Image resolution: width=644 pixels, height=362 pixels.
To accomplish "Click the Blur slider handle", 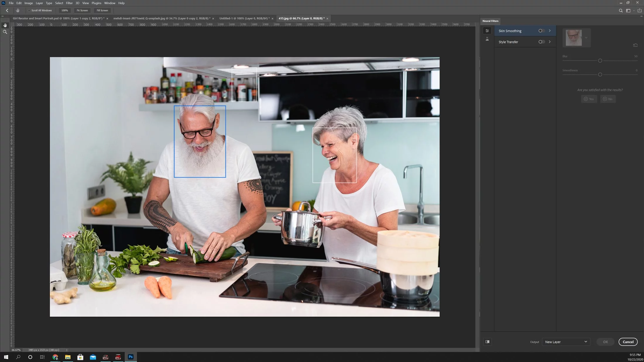I will click(x=600, y=61).
